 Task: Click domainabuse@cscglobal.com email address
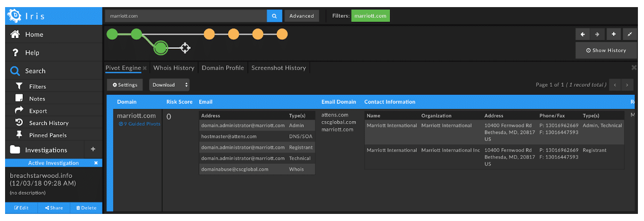[235, 169]
